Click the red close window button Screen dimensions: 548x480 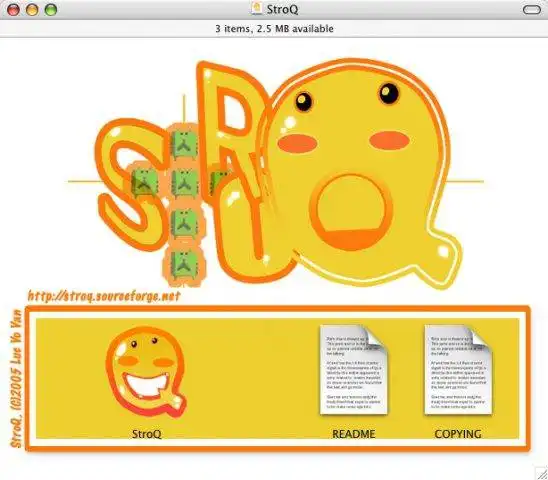(14, 9)
